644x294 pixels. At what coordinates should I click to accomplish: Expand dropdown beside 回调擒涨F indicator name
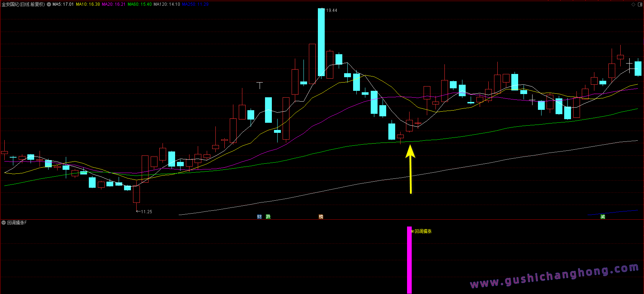click(4, 223)
